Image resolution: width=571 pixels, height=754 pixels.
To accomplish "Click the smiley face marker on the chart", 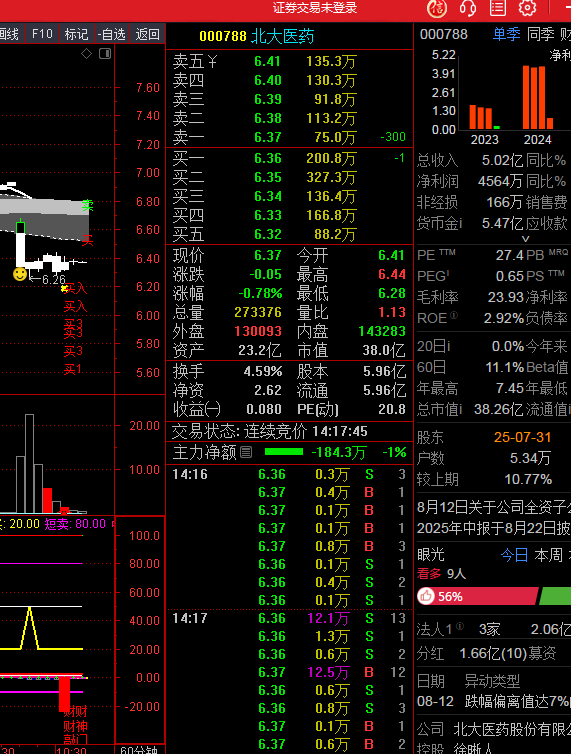I will click(x=20, y=274).
